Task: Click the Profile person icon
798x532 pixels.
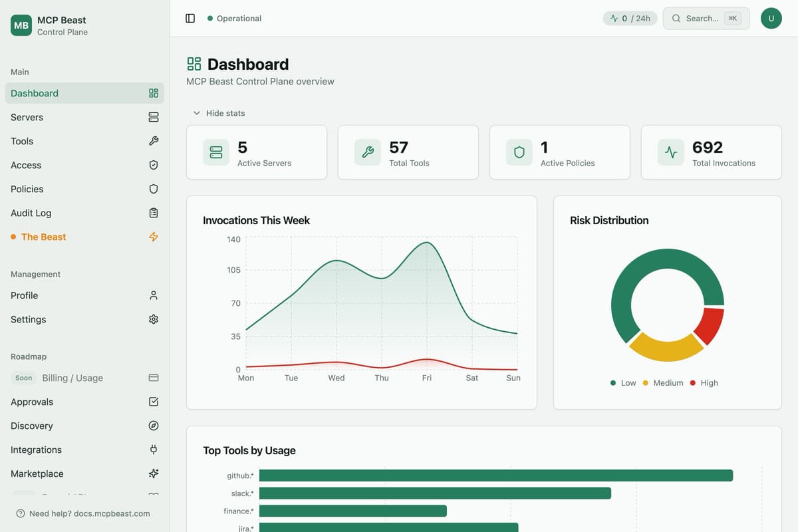Action: tap(154, 295)
